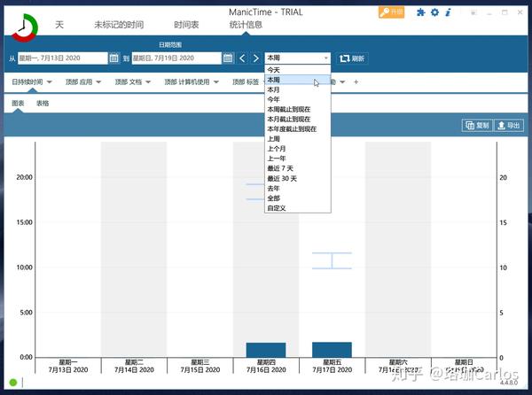Click the 4.4.8.0 version number
Screen dimensions: 532x395
[x=509, y=383]
